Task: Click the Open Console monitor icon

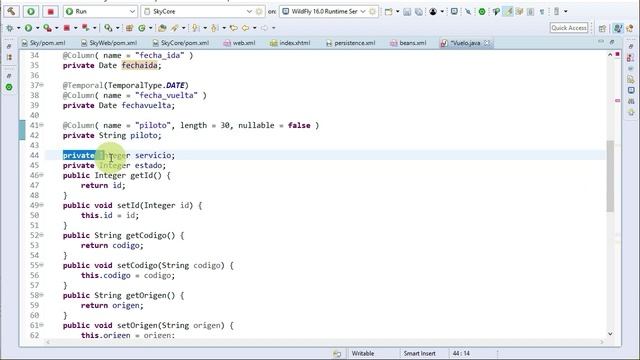Action: [454, 12]
